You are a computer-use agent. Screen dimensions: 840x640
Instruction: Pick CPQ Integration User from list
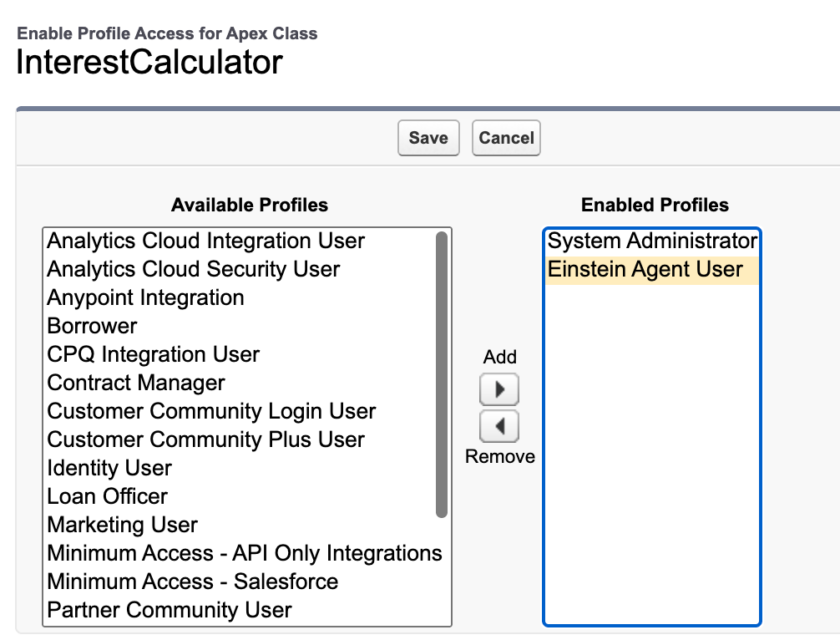pyautogui.click(x=154, y=355)
